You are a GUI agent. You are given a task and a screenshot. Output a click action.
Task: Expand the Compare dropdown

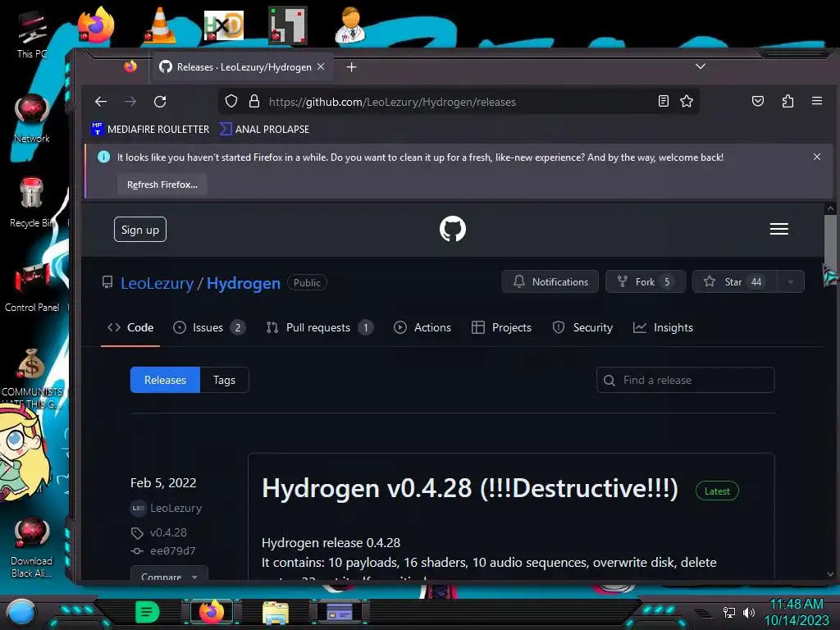coord(169,576)
